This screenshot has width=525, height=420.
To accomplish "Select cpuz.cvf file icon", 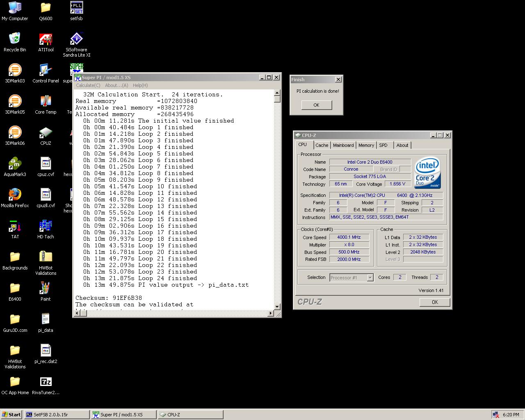I will tap(46, 167).
